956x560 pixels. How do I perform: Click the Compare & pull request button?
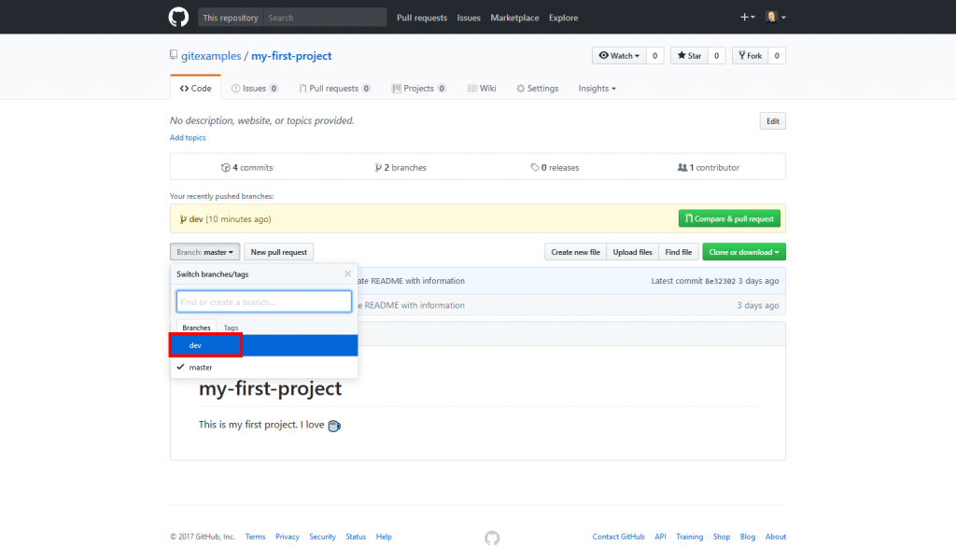[729, 217]
